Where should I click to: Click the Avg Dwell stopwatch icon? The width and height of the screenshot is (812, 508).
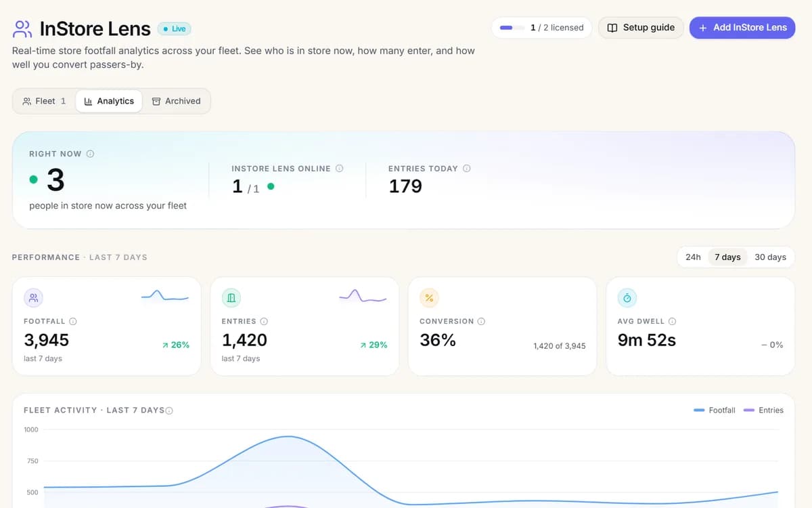point(627,298)
